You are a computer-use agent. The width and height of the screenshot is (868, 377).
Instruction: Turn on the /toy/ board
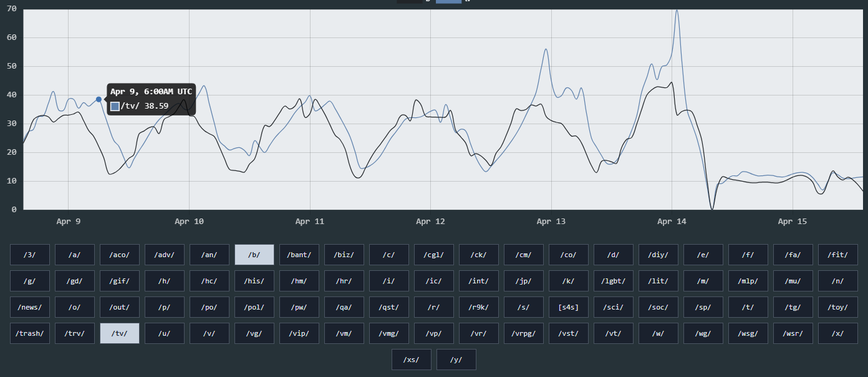pyautogui.click(x=838, y=307)
